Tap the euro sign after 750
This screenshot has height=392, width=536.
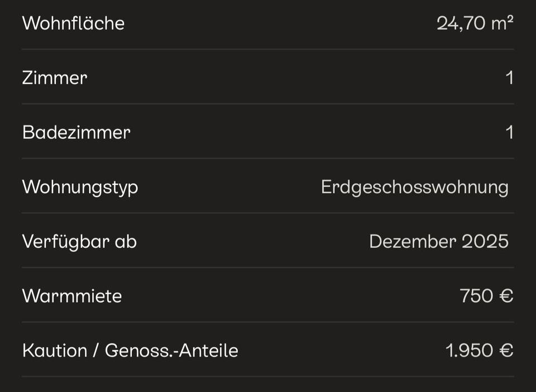(x=506, y=296)
